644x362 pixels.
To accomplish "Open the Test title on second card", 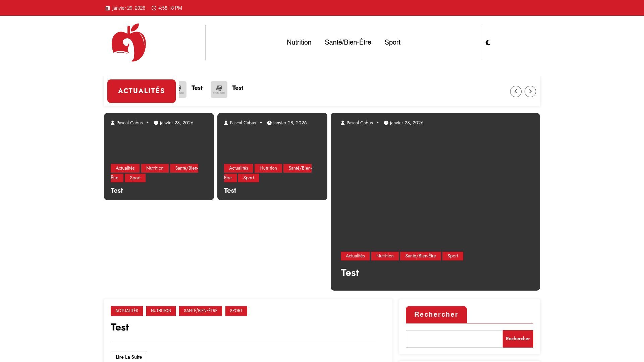I will point(230,190).
